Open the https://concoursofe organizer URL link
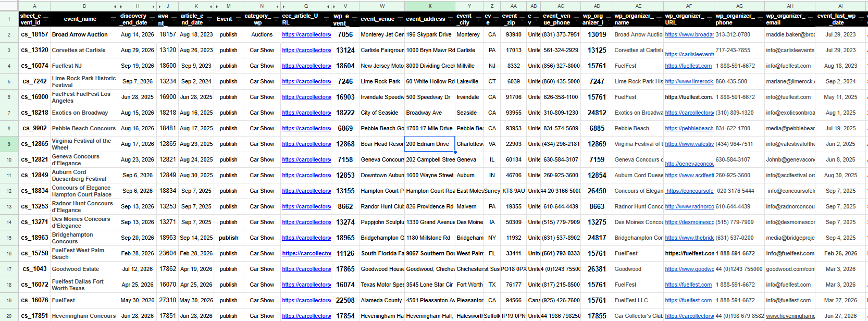The height and width of the screenshot is (321, 868). point(690,191)
